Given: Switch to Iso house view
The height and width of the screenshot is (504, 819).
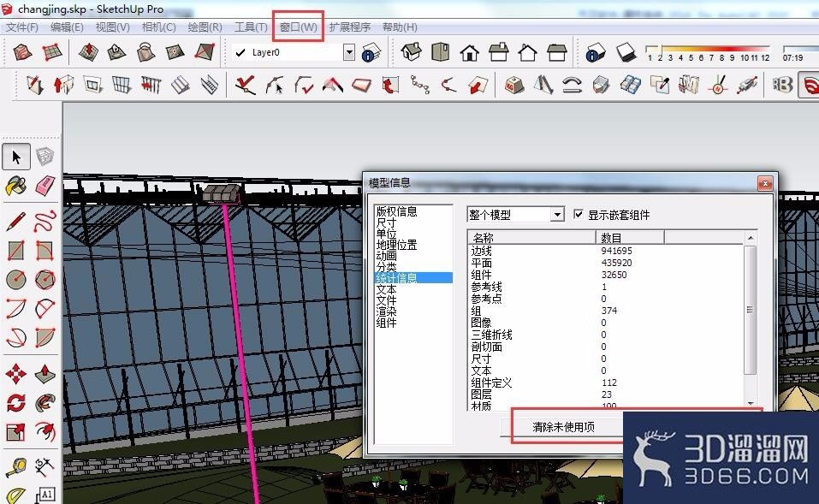Looking at the screenshot, I should coord(412,52).
